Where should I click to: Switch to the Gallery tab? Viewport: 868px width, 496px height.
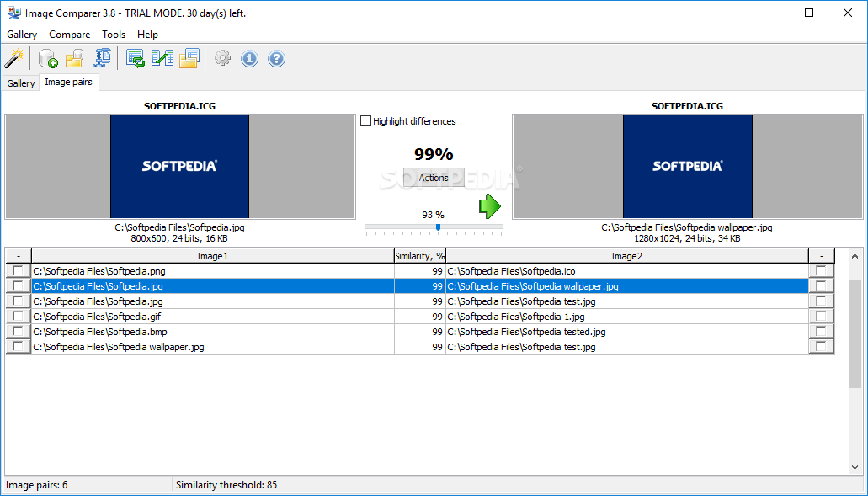pyautogui.click(x=20, y=83)
